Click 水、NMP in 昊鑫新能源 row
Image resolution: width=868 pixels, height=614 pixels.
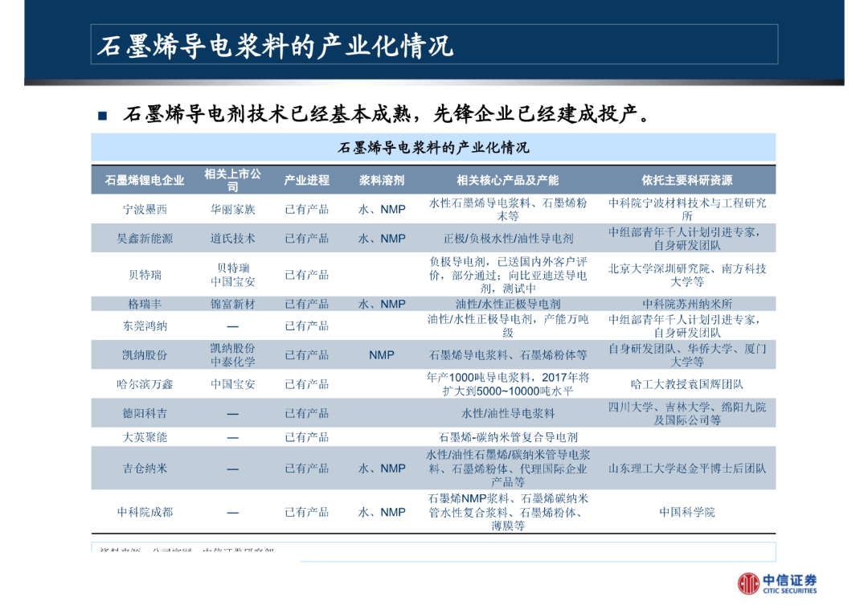click(382, 239)
